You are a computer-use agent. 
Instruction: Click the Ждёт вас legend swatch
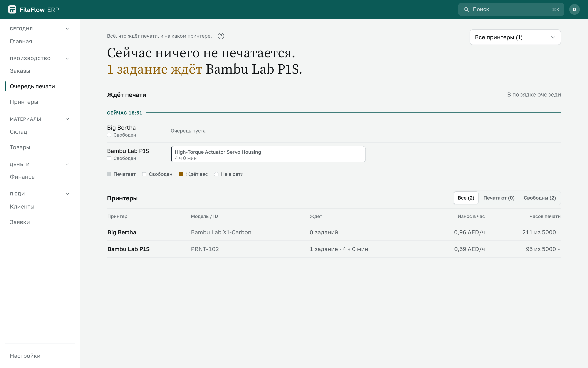[x=181, y=174]
